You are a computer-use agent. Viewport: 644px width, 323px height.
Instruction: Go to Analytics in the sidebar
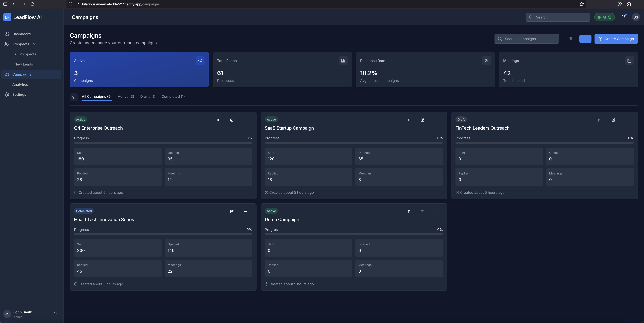tap(20, 85)
